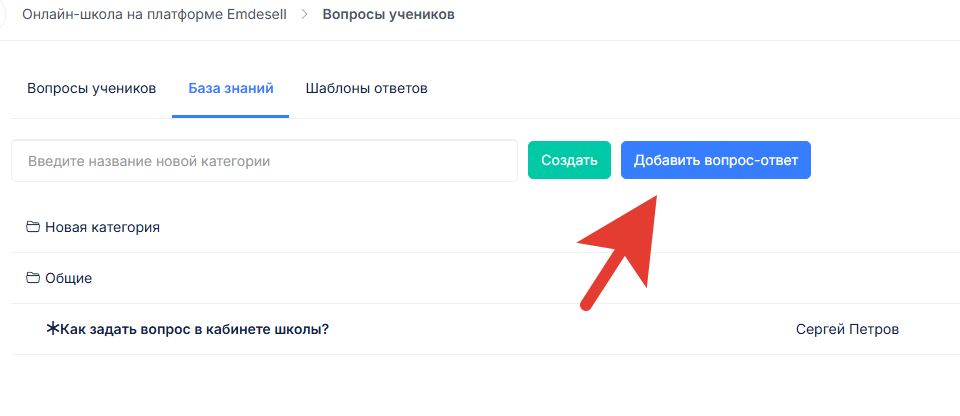Switch to the Вопросы учеников tab

pos(92,88)
